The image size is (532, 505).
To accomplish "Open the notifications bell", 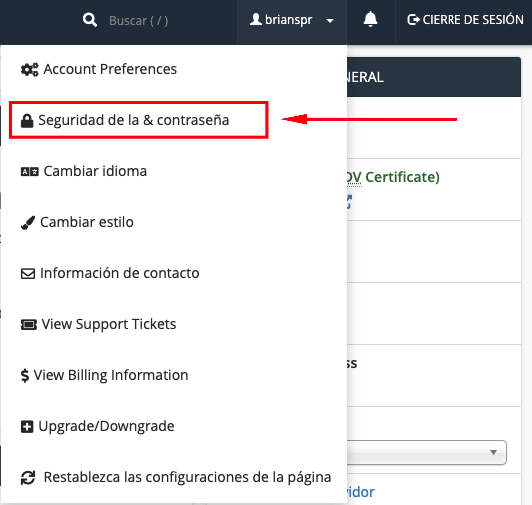I will (x=370, y=19).
